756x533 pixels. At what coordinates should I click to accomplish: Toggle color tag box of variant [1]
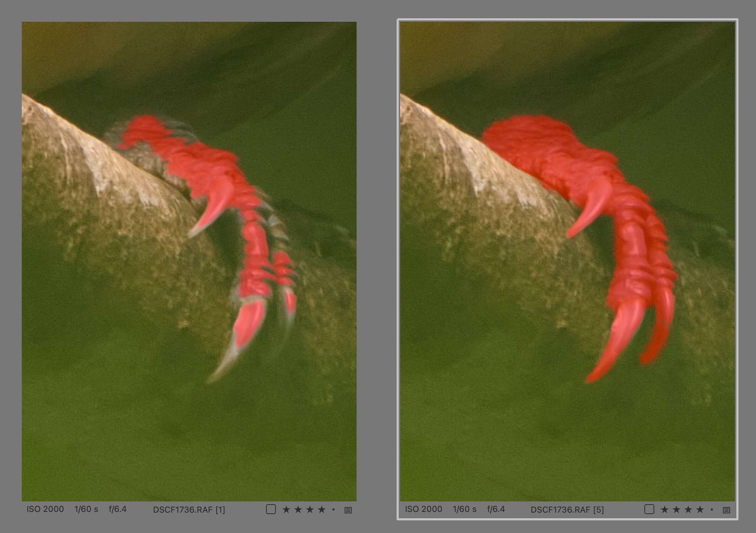click(271, 509)
